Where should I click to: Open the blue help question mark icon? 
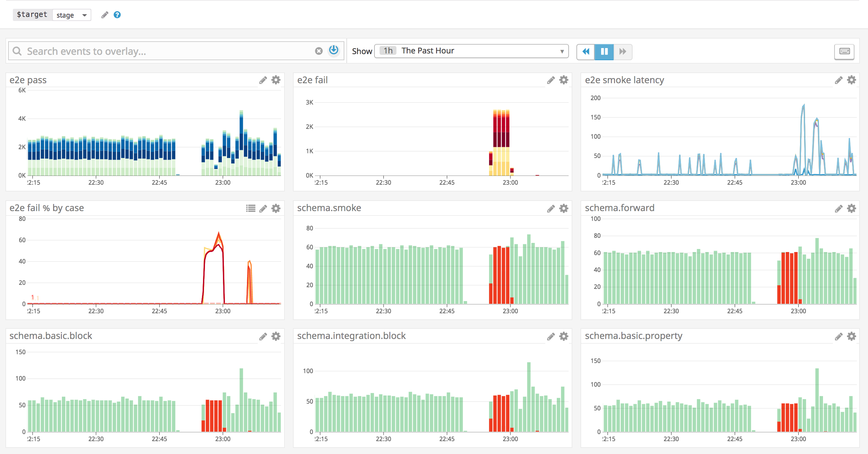coord(117,15)
